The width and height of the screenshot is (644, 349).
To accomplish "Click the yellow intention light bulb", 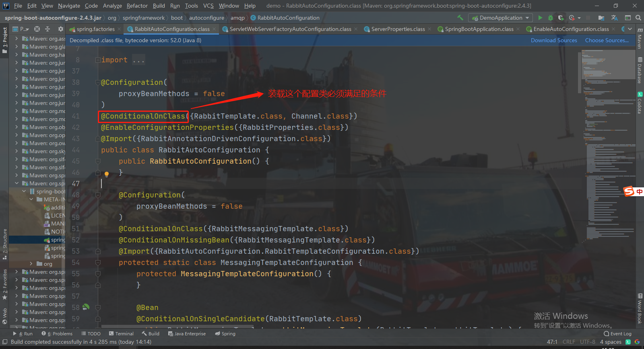I will 107,174.
